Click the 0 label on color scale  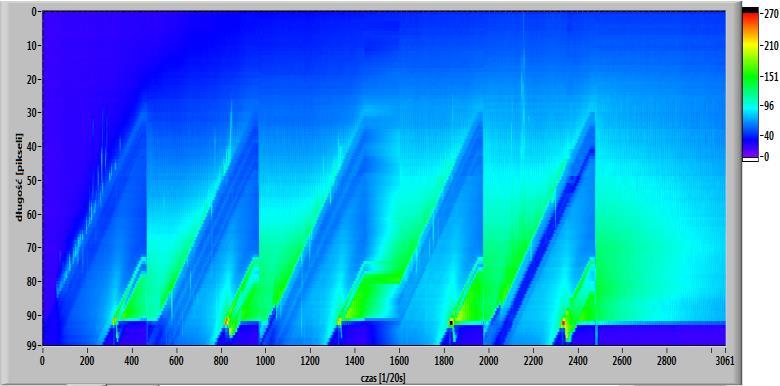[x=767, y=156]
